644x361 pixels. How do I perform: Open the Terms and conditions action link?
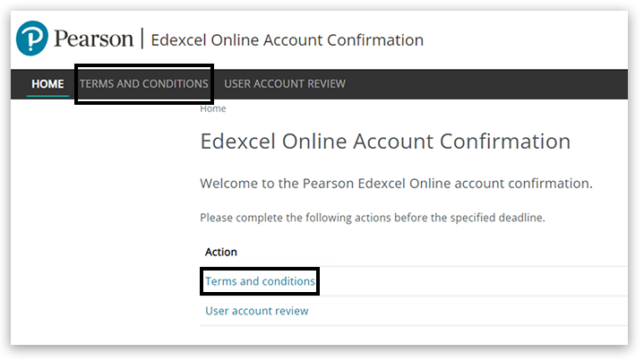pyautogui.click(x=260, y=281)
